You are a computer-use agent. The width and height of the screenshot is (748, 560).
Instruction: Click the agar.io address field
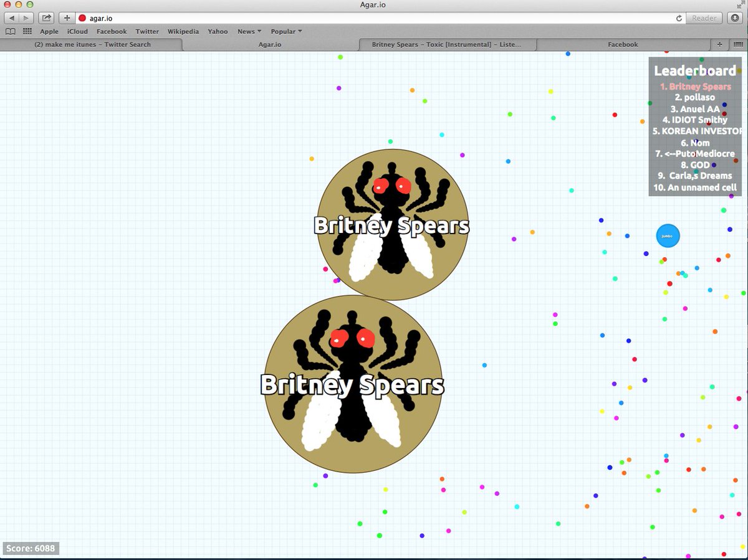pos(380,19)
